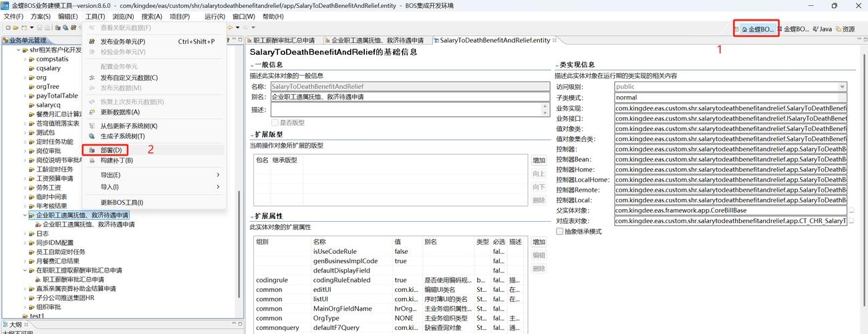
Task: Click into the 子类模式 normal field
Action: (x=730, y=98)
